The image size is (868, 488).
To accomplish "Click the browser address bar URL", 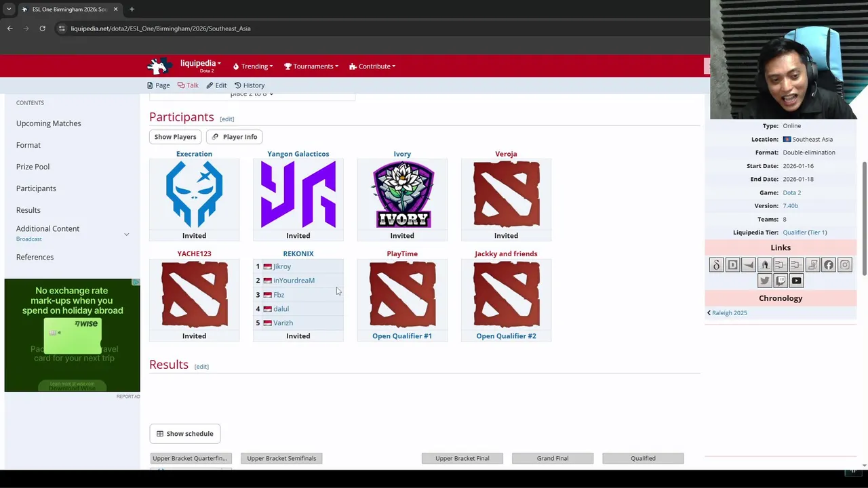I will pos(161,28).
